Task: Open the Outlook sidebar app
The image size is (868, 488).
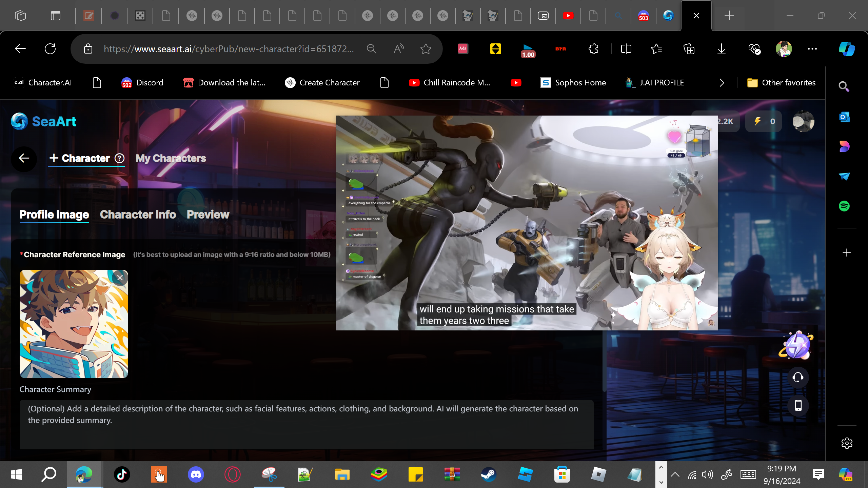Action: tap(844, 117)
